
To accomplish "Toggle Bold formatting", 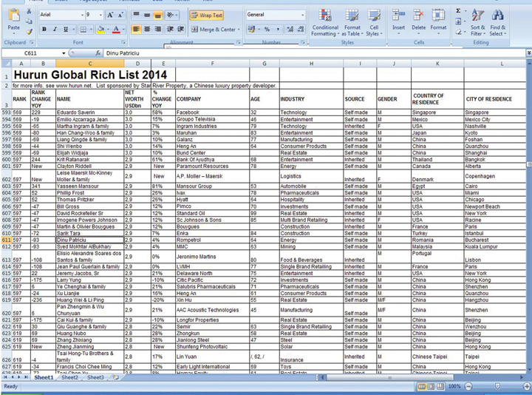I will (x=44, y=30).
